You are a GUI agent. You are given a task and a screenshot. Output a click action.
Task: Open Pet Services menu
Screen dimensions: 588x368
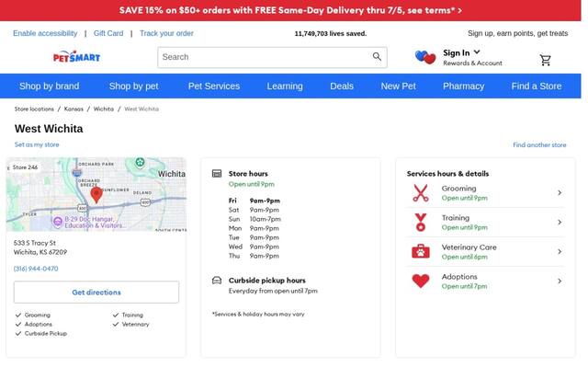pyautogui.click(x=214, y=86)
